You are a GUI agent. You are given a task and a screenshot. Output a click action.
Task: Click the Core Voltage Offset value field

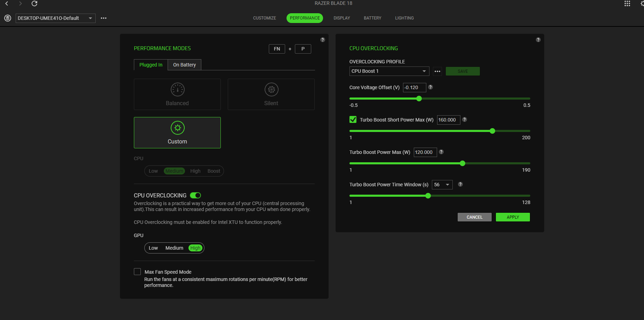coord(414,87)
